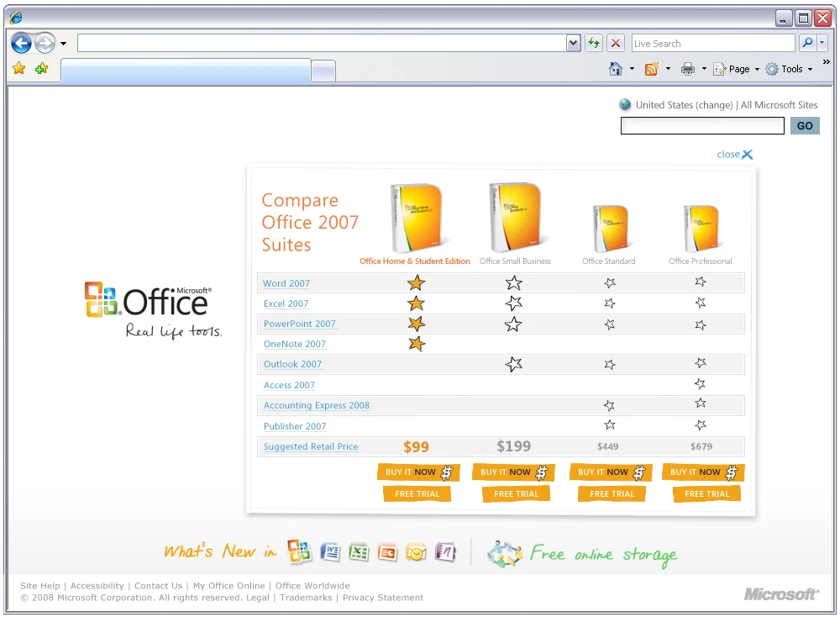This screenshot has width=840, height=617.
Task: Open the PowerPoint 2007 link
Action: (300, 324)
